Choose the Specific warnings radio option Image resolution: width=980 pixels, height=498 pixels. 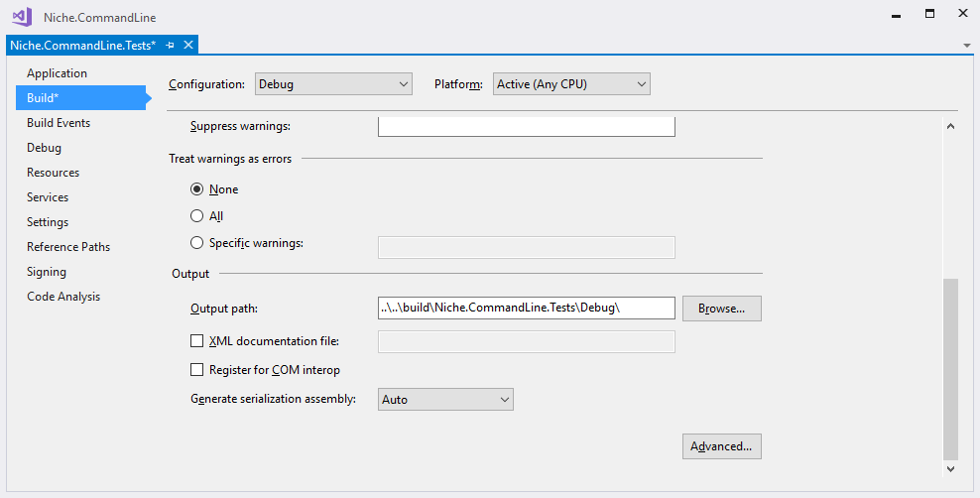click(196, 242)
